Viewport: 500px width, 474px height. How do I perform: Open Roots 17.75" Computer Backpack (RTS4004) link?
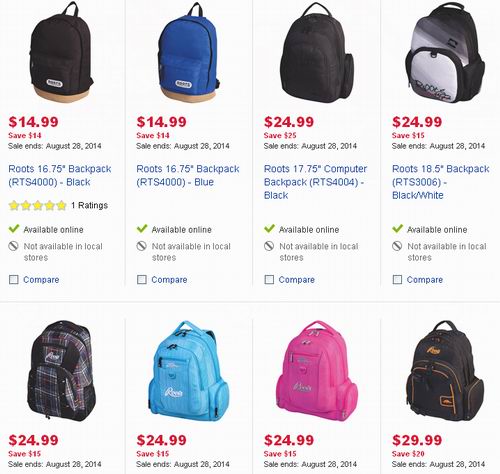(x=315, y=182)
